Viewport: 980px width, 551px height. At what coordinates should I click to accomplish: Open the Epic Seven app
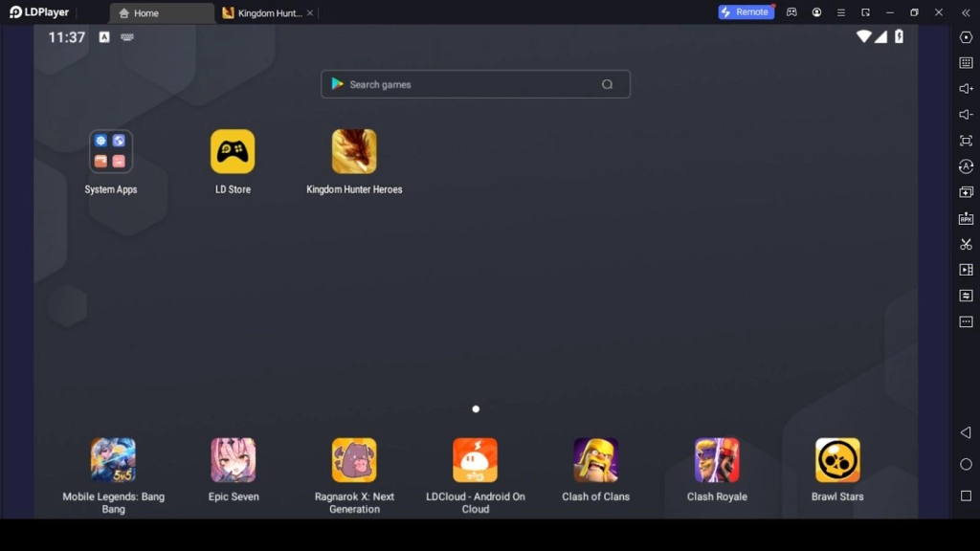[x=234, y=460]
